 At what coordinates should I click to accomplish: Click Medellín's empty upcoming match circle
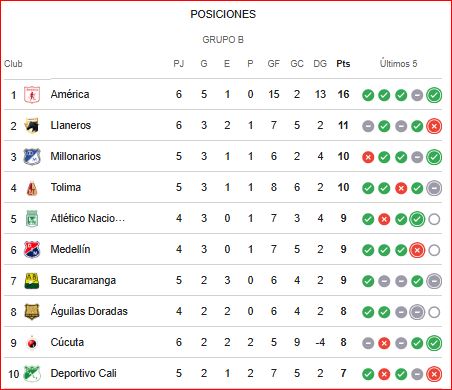tap(434, 250)
